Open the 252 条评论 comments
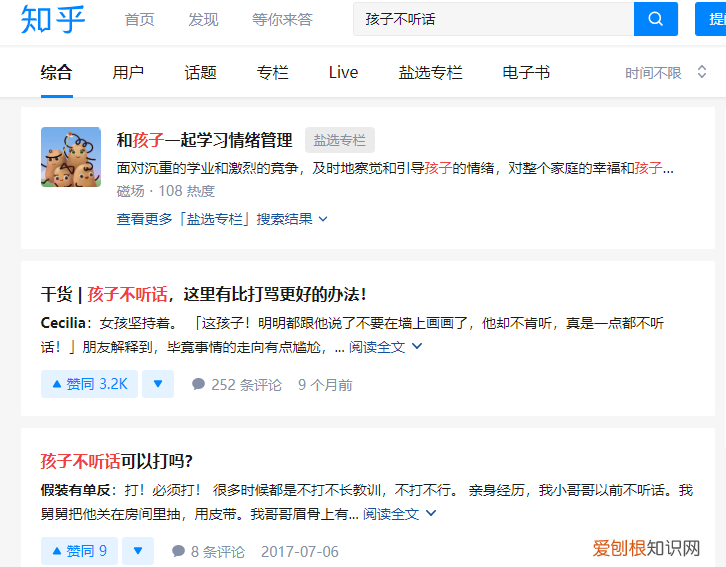The width and height of the screenshot is (726, 567). click(x=237, y=385)
